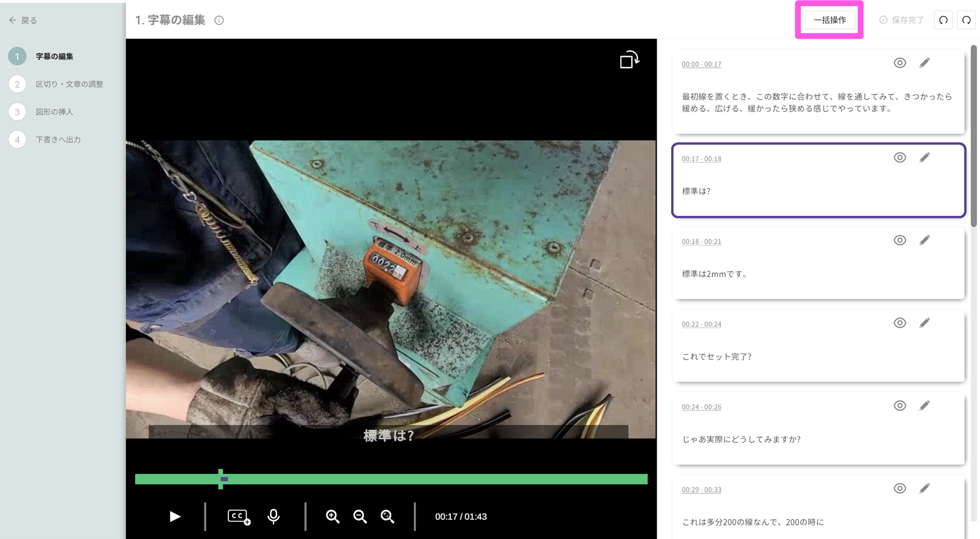Click the 00:24 - 00:26 timestamp link
The image size is (980, 539).
701,407
